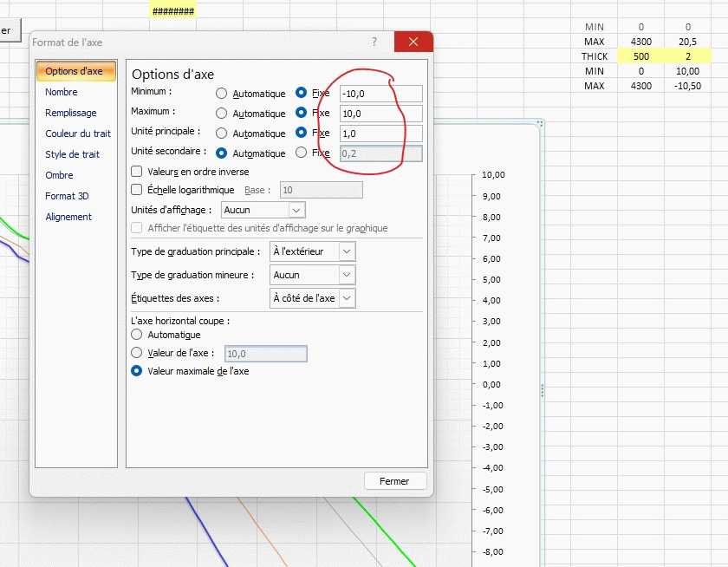Go to Style de trait section
This screenshot has height=567, width=728.
tap(72, 154)
